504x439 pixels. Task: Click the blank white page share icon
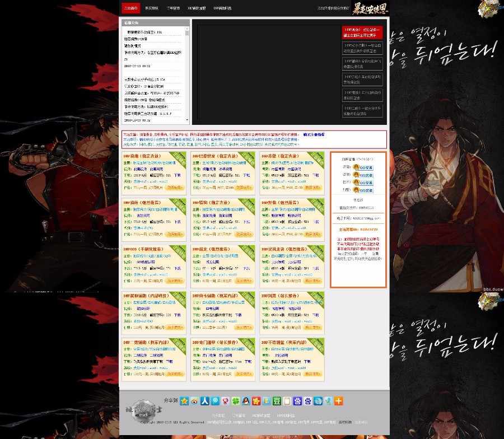[x=287, y=401]
